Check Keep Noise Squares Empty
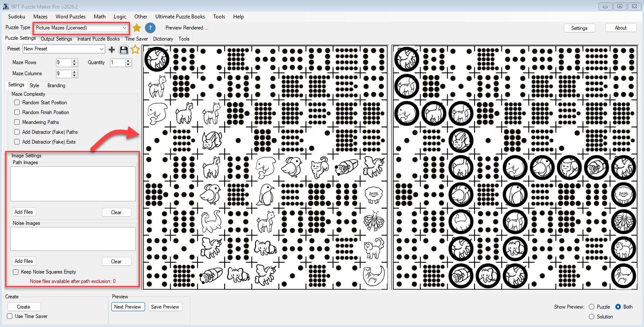644x327 pixels. 16,272
